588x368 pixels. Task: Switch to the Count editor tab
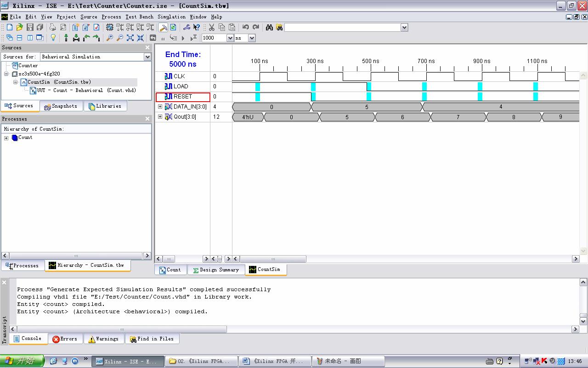pyautogui.click(x=170, y=270)
